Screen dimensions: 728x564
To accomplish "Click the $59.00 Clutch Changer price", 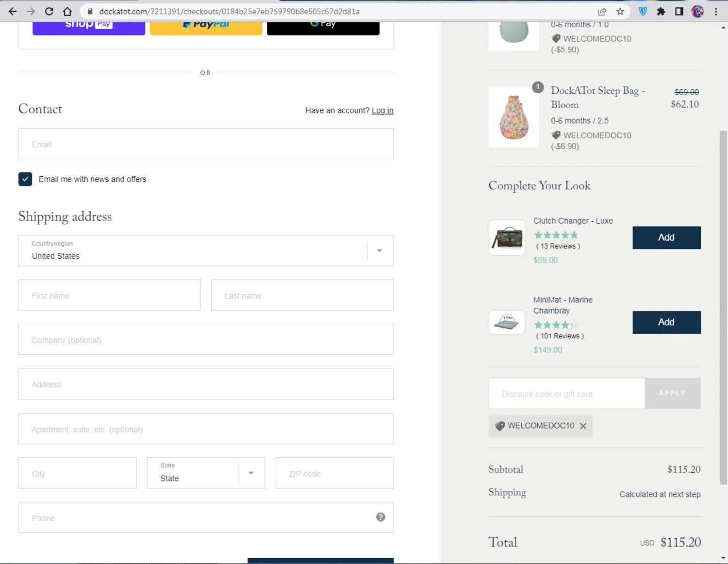I will [x=546, y=260].
